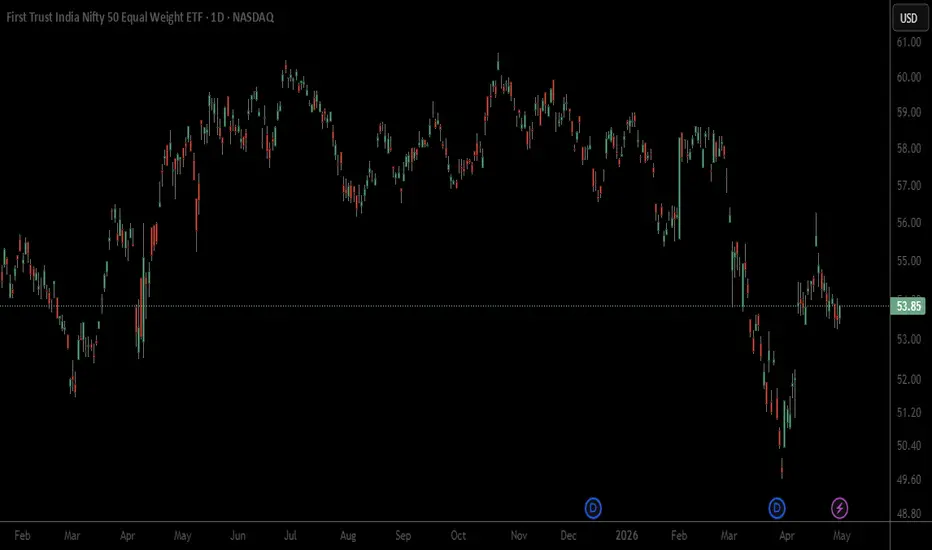Click the 57.00 price axis label
932x550 pixels.
(x=909, y=186)
